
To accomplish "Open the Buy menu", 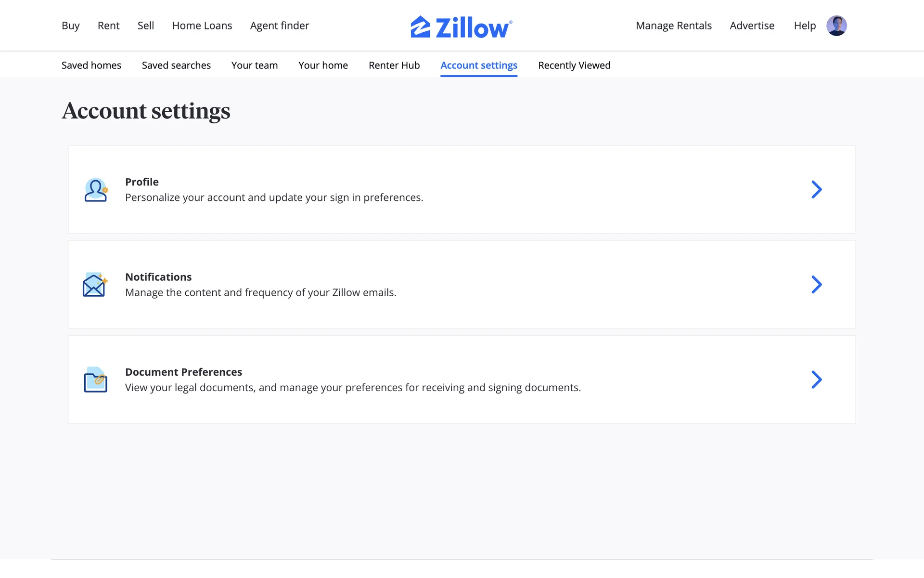I will click(70, 26).
